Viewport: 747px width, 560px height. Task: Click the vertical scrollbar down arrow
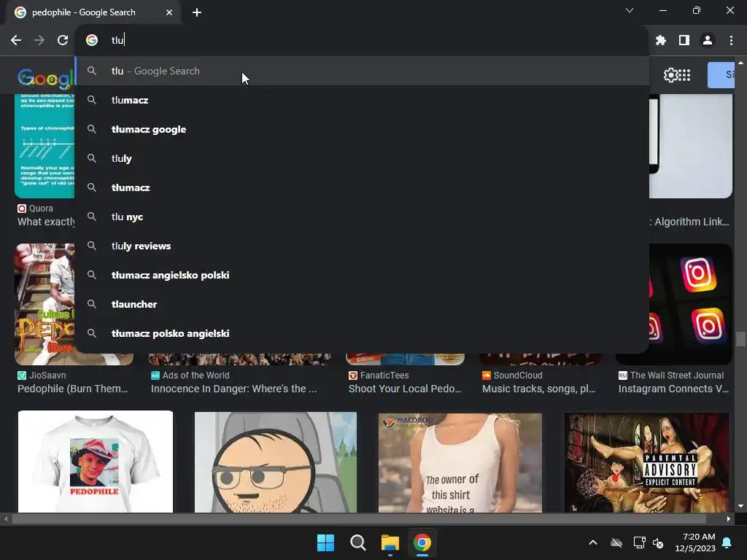tap(740, 506)
